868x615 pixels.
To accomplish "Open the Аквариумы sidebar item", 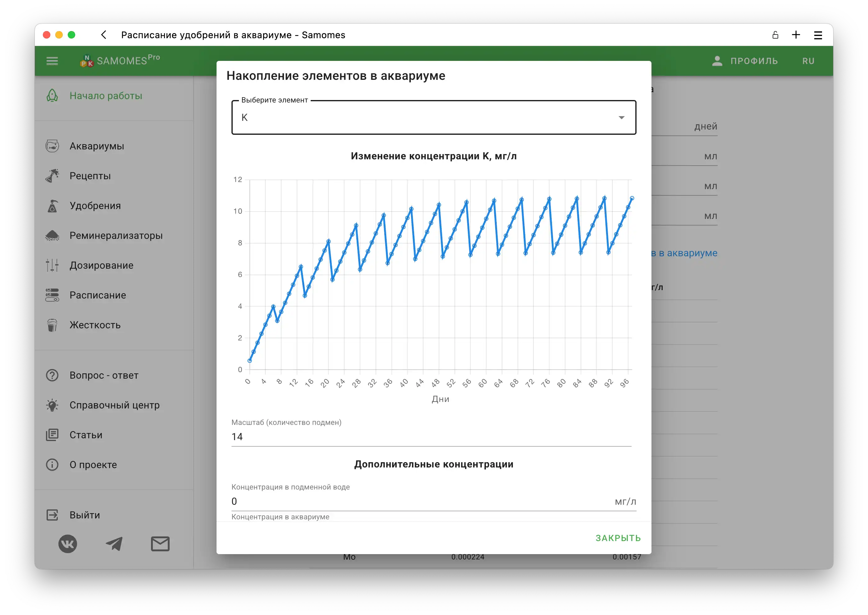I will click(97, 146).
